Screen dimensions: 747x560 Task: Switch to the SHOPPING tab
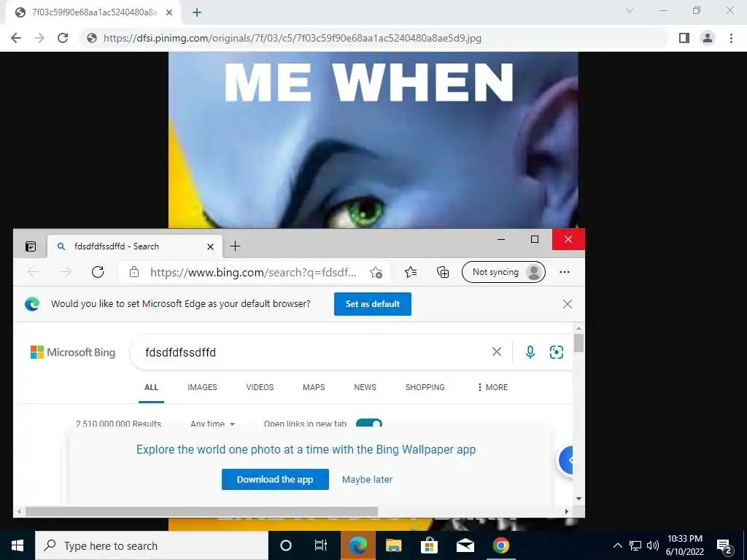point(425,387)
